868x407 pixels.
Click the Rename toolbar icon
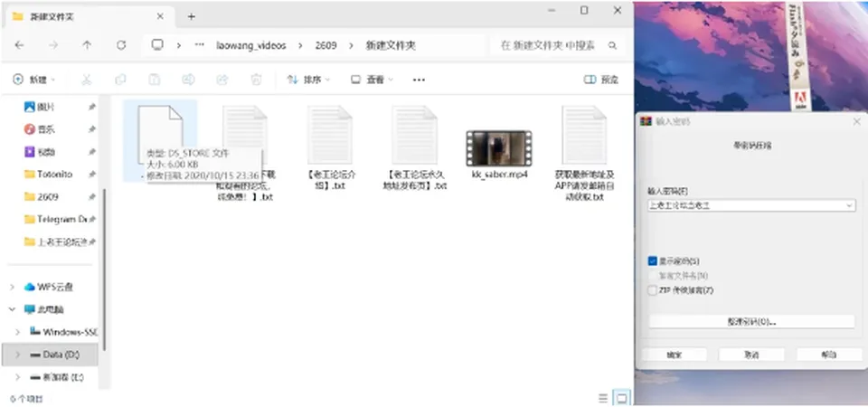188,80
